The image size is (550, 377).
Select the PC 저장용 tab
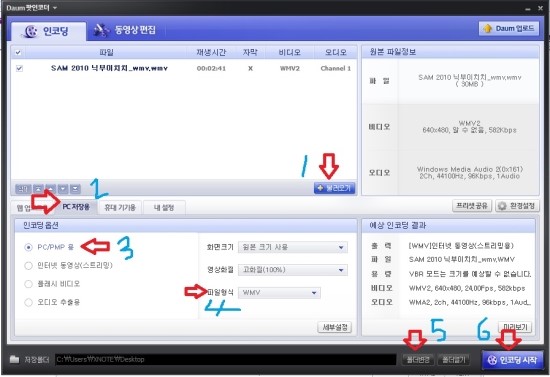pos(76,207)
